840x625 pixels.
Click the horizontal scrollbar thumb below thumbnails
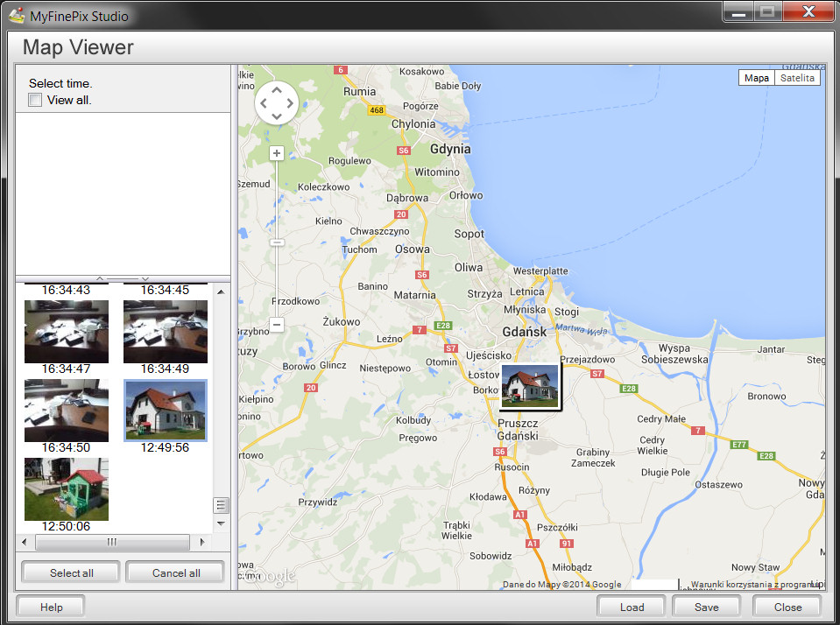pos(112,542)
